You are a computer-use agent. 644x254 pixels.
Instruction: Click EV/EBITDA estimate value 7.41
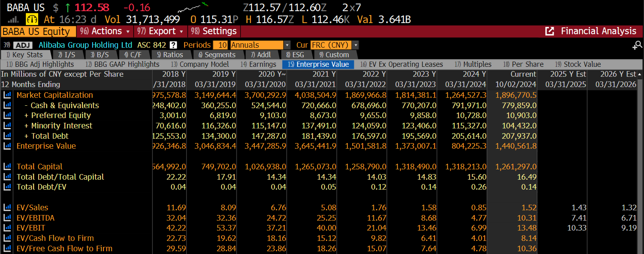pyautogui.click(x=578, y=218)
